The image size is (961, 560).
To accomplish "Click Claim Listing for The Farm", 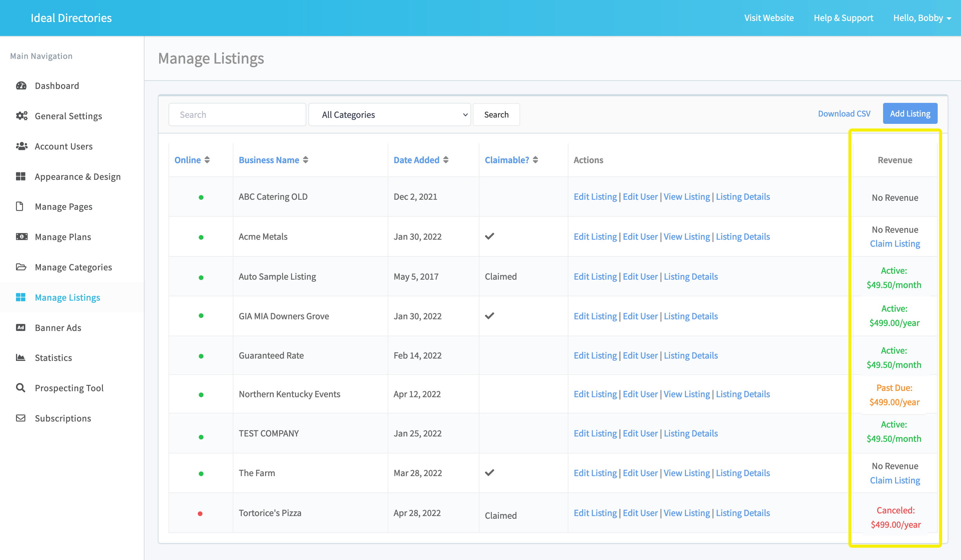I will (895, 480).
